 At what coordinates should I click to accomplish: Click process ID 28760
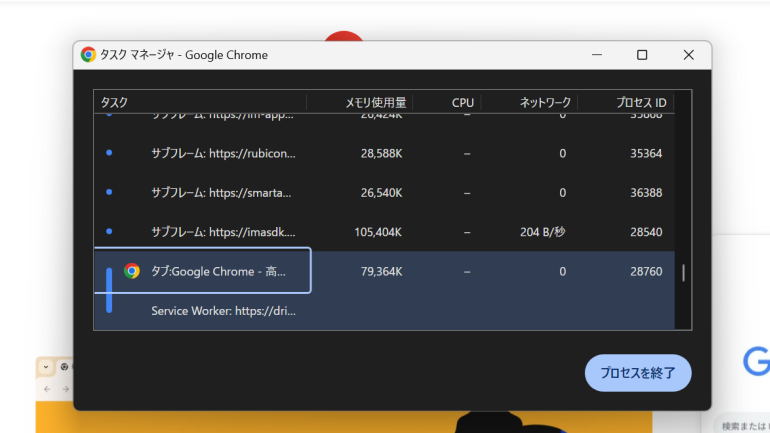coord(646,271)
